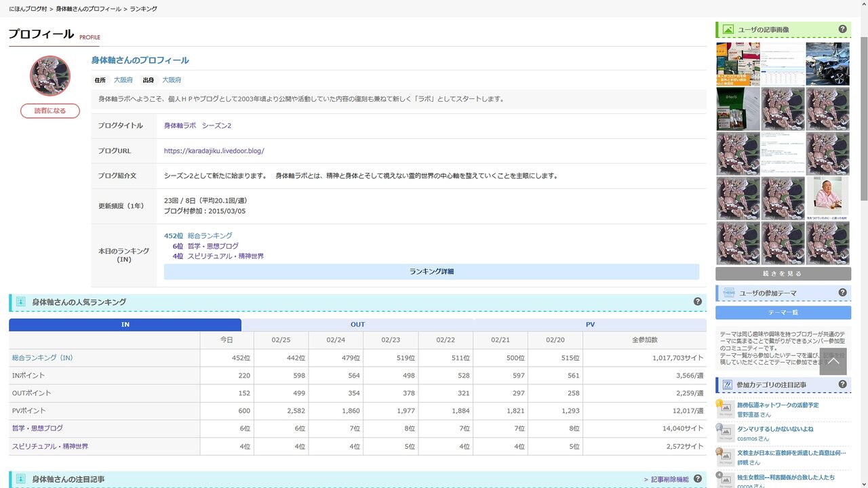Click the 02/25 column header
The image size is (868, 488).
pos(281,340)
